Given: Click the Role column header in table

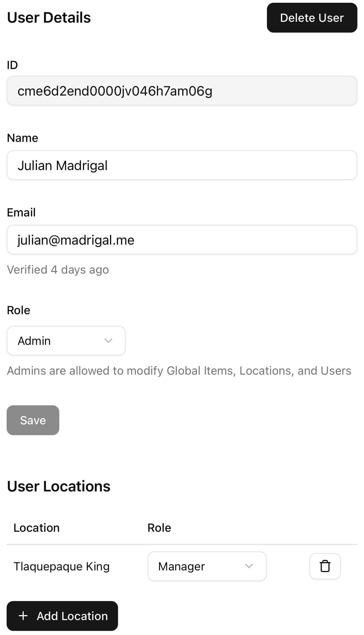Looking at the screenshot, I should tap(159, 528).
